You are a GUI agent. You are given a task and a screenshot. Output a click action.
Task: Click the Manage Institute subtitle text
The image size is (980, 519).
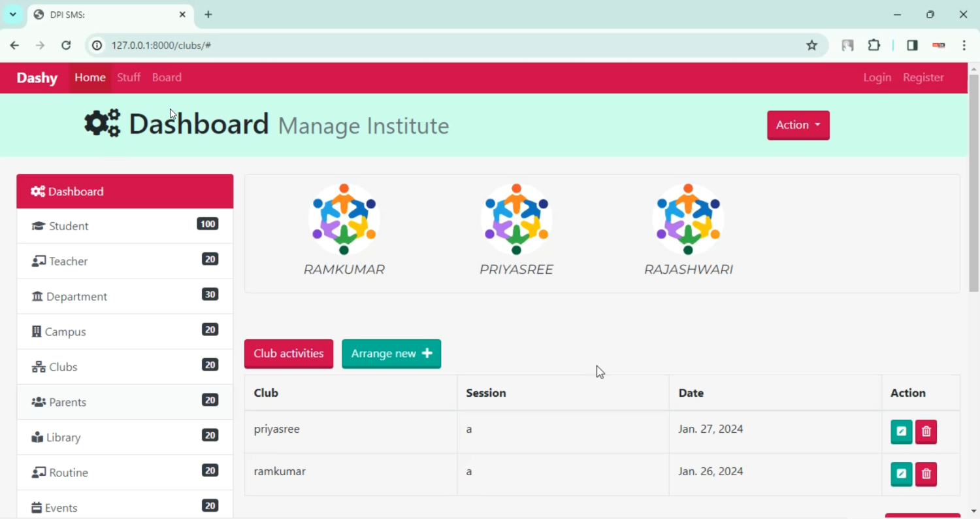coord(363,126)
